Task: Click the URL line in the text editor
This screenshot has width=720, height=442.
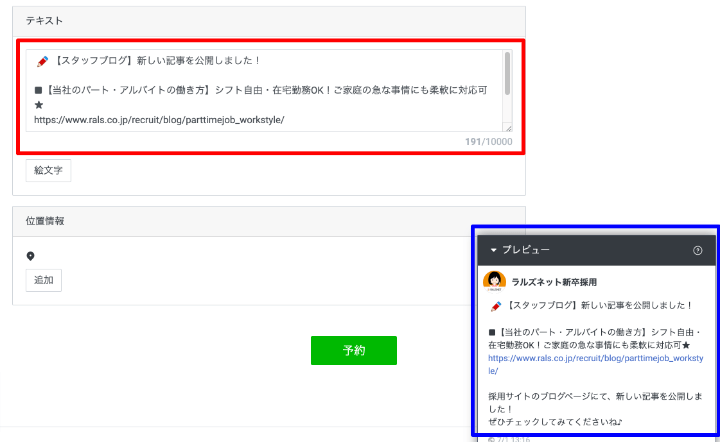Action: 159,120
